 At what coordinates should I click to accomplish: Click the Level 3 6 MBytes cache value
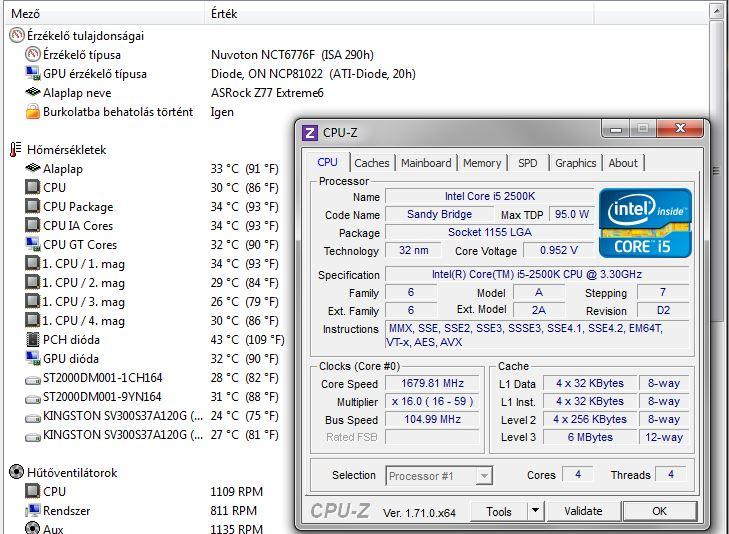pos(590,437)
